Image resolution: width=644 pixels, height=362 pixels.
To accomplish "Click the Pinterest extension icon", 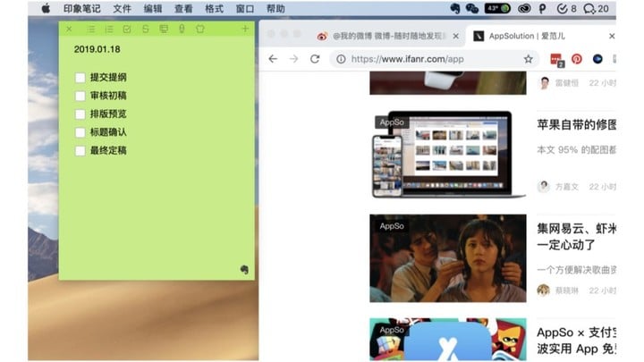I will click(x=577, y=59).
